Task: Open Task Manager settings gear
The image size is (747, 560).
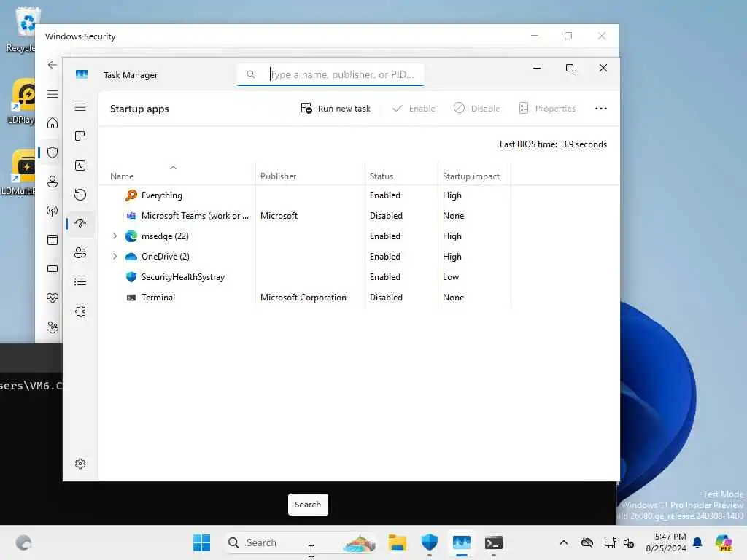Action: click(80, 464)
